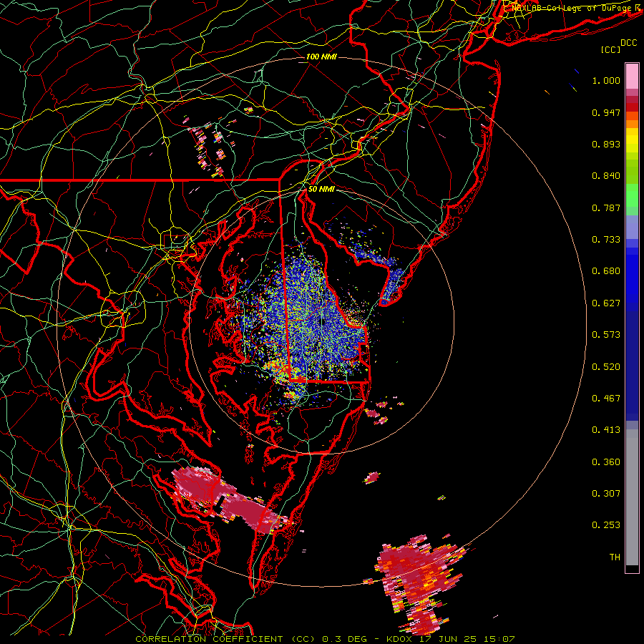
Task: Click the NEXLAB College of DuPage credit text
Action: pos(573,8)
